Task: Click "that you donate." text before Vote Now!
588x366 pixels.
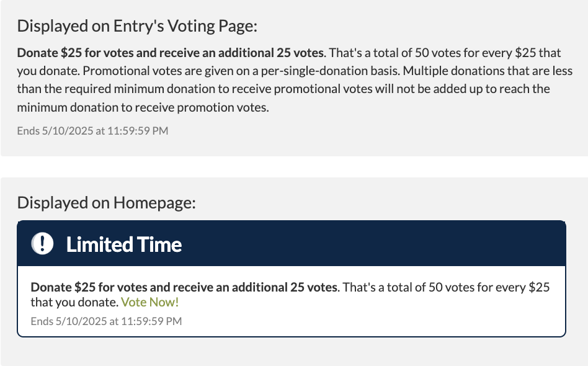Action: 74,302
